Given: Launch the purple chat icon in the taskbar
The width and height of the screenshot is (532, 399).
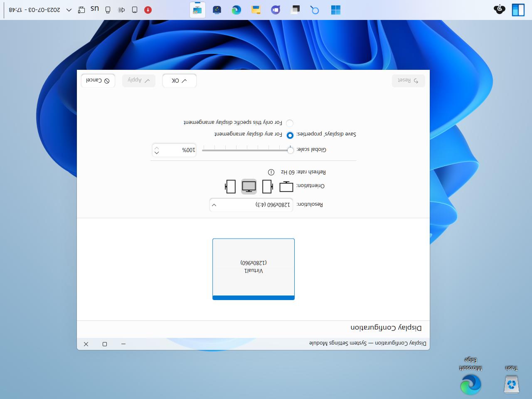Looking at the screenshot, I should click(276, 10).
